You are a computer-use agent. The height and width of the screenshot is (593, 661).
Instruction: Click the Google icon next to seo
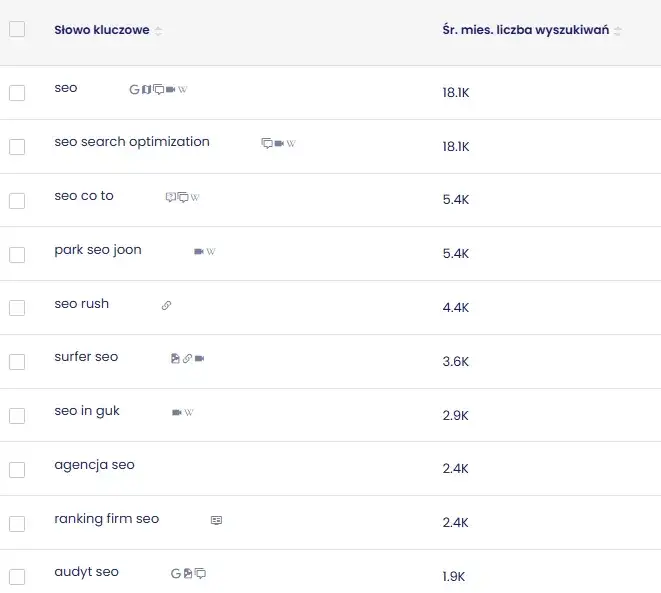(x=134, y=90)
